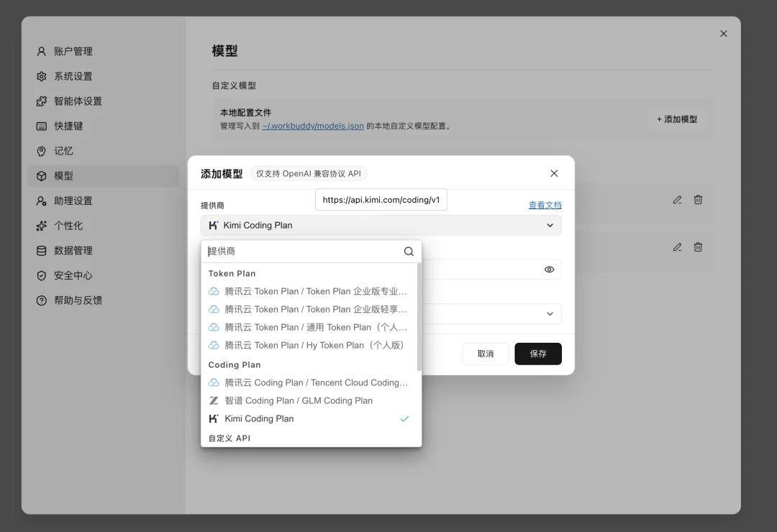Select 腾讯云 通用 Token Plan 个人 option
The image size is (777, 532).
click(x=308, y=327)
